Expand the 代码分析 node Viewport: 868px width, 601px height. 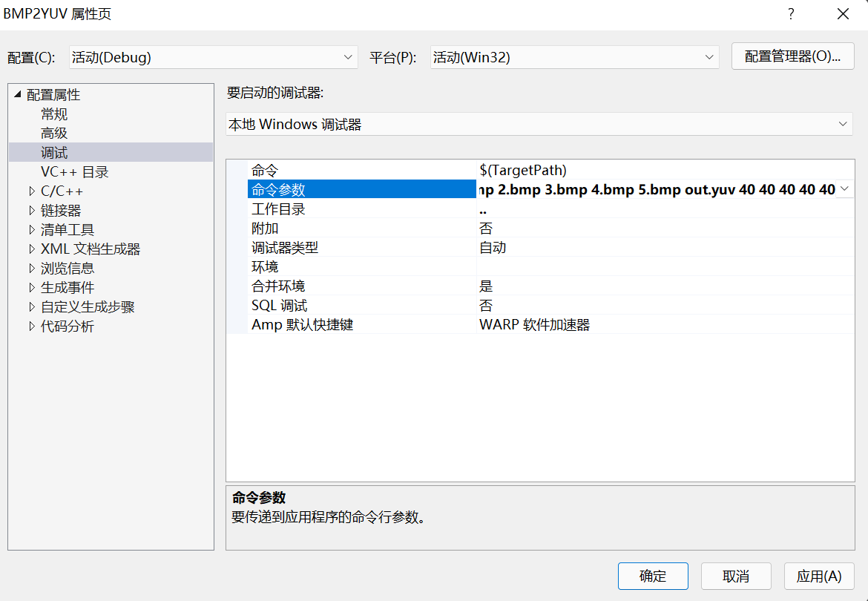point(31,326)
